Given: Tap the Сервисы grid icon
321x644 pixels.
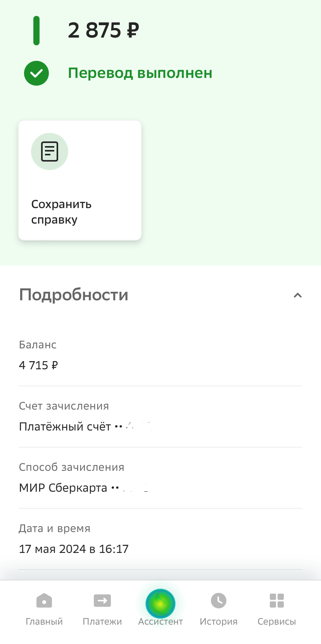Looking at the screenshot, I should pyautogui.click(x=277, y=601).
